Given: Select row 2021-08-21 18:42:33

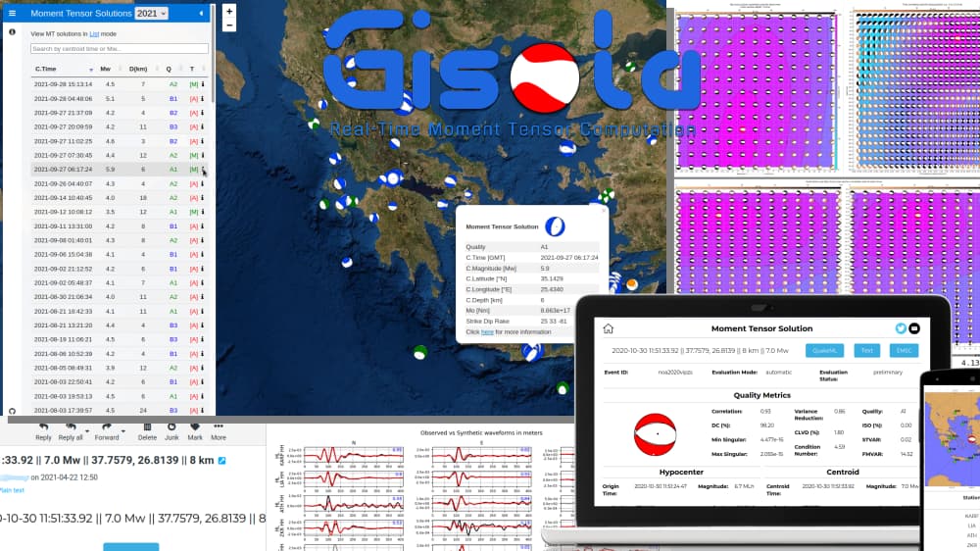Looking at the screenshot, I should (120, 311).
